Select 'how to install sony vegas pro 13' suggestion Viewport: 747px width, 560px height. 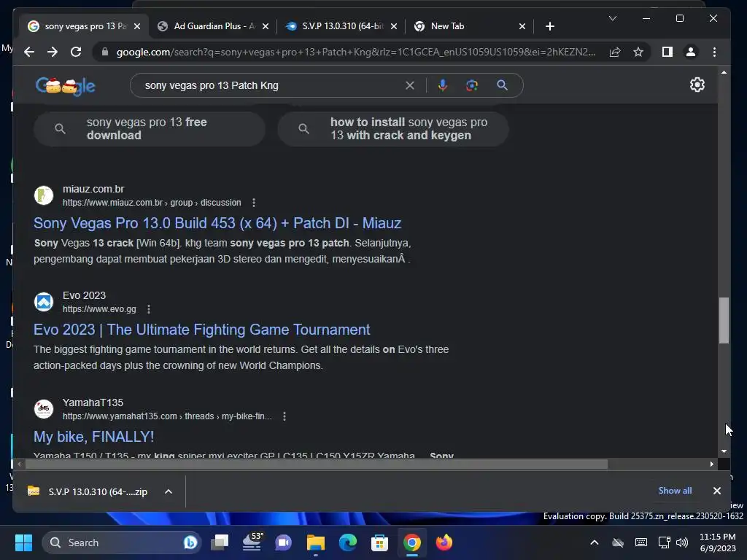point(393,128)
